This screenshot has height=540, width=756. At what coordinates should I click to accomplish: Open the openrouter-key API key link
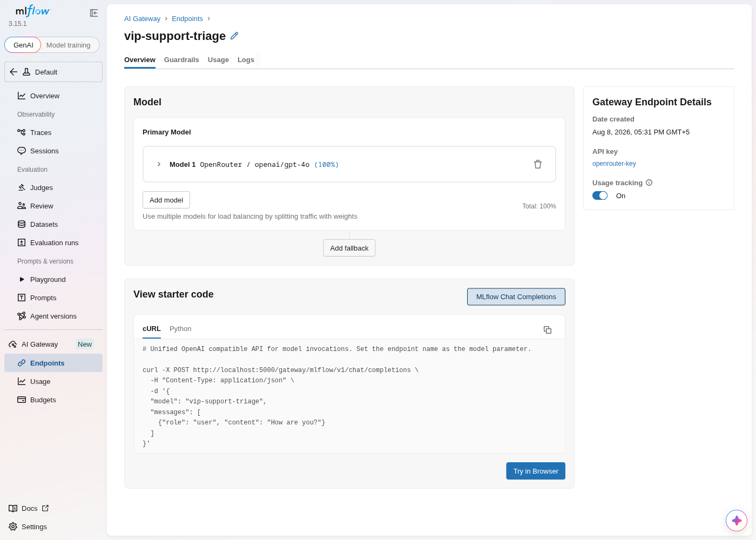tap(614, 164)
